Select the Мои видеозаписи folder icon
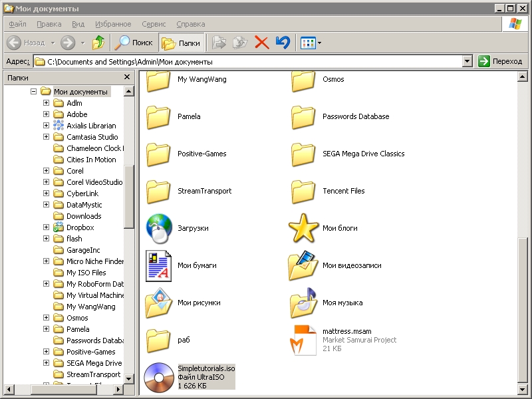Screen dimensions: 532x399 tap(303, 265)
